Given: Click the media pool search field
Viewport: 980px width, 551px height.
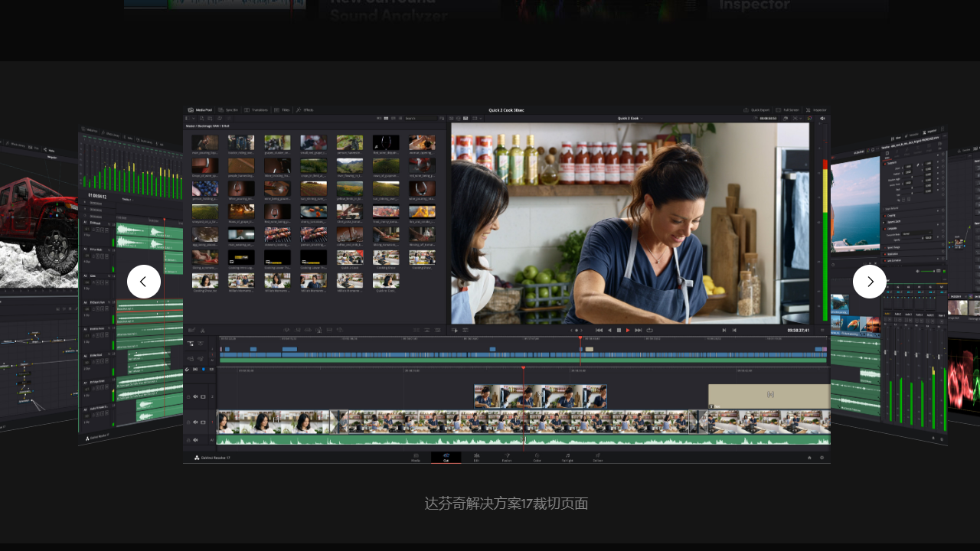Looking at the screenshot, I should 423,119.
